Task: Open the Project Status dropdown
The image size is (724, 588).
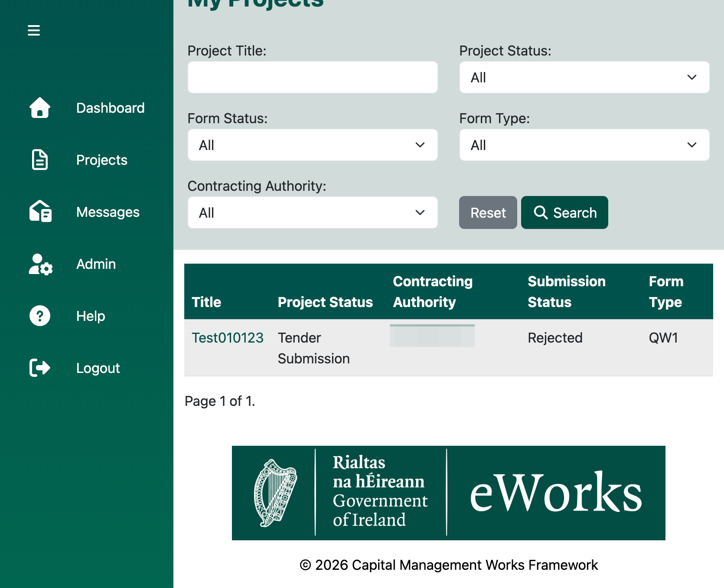Action: pyautogui.click(x=584, y=77)
